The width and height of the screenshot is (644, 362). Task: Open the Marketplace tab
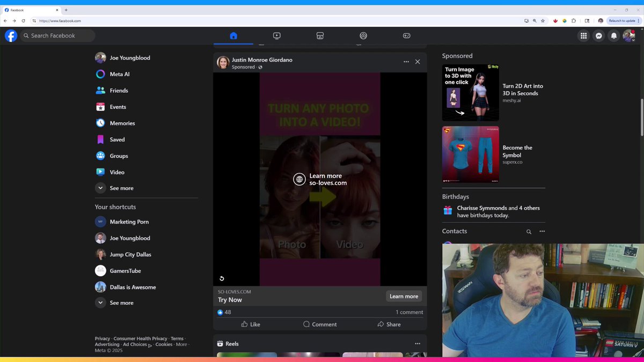pos(320,35)
